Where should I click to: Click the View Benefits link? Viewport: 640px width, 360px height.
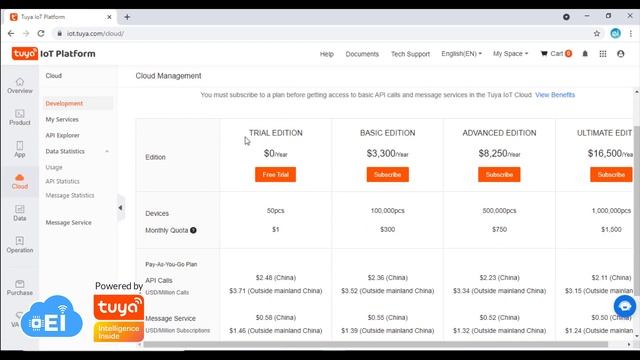pos(555,95)
